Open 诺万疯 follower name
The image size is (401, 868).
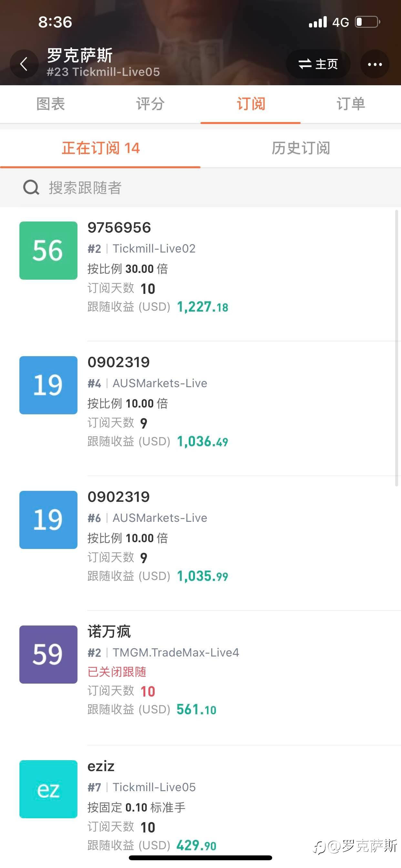tap(109, 631)
